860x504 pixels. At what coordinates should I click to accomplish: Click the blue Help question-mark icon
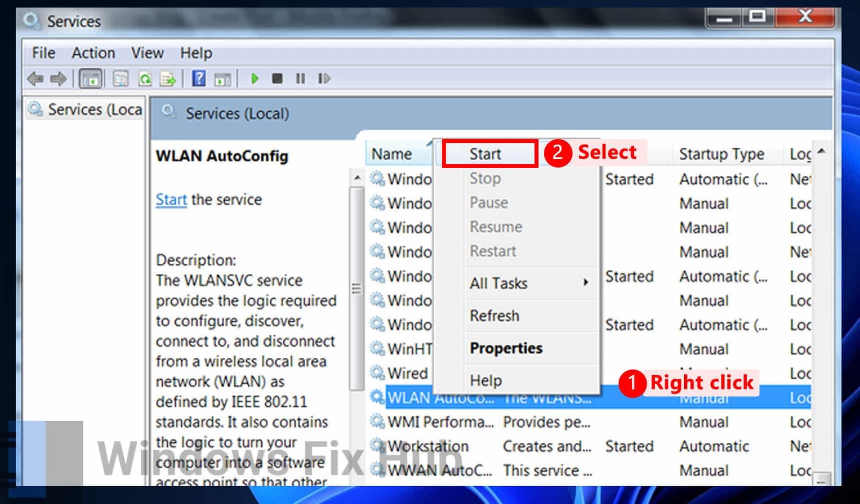point(199,78)
